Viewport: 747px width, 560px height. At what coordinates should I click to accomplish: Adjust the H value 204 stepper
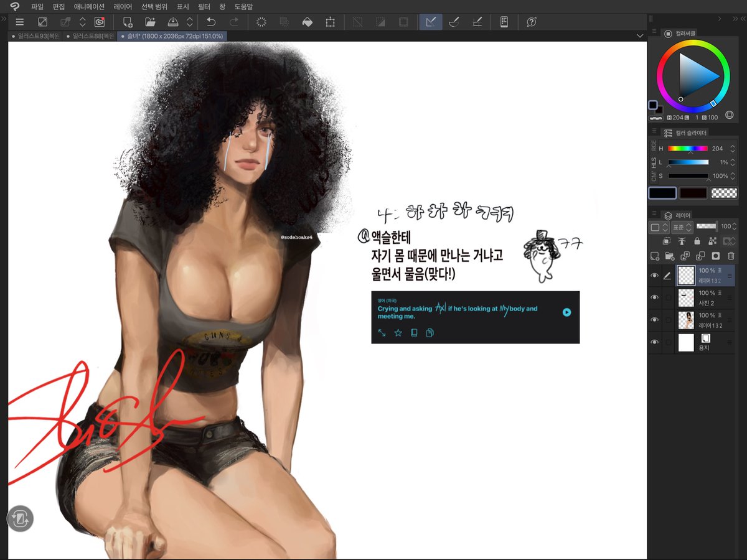733,149
